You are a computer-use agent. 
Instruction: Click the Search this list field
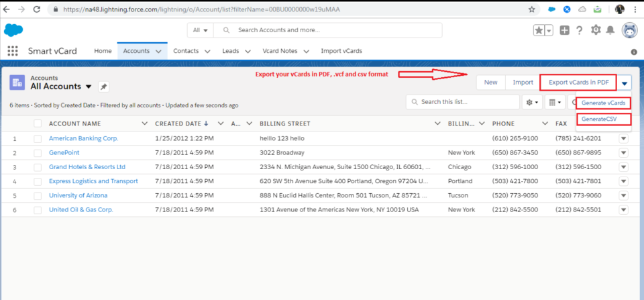(x=463, y=102)
